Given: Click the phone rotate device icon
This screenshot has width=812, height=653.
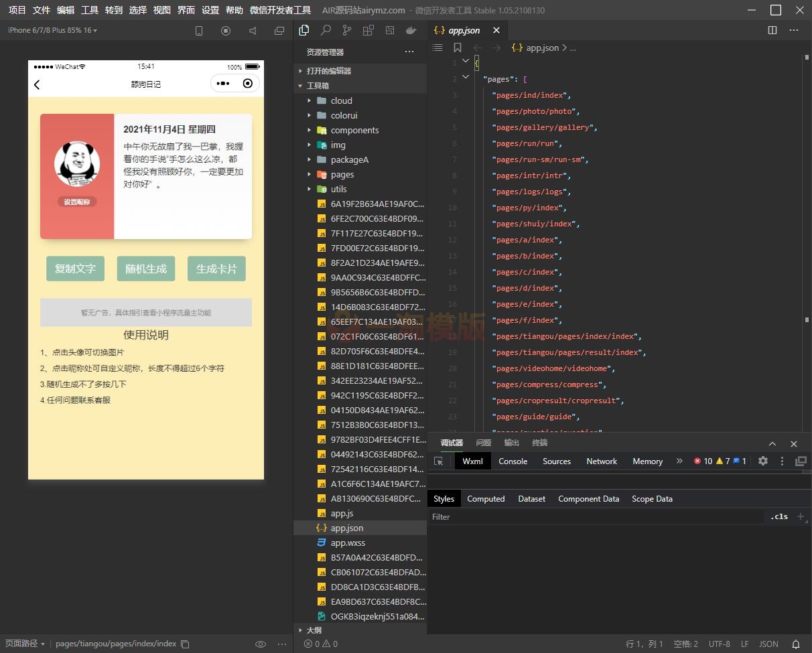Looking at the screenshot, I should (x=199, y=31).
